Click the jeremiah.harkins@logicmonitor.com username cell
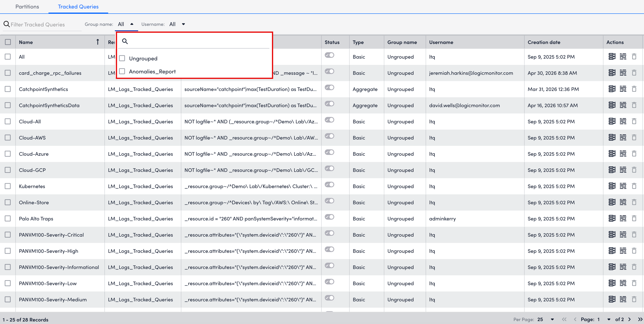644x324 pixels. [x=471, y=73]
